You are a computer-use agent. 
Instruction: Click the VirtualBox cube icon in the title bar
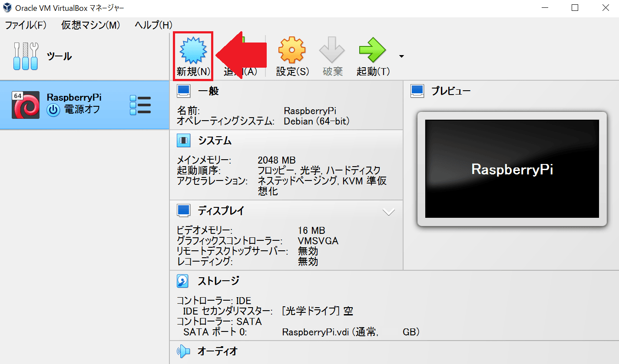(8, 8)
